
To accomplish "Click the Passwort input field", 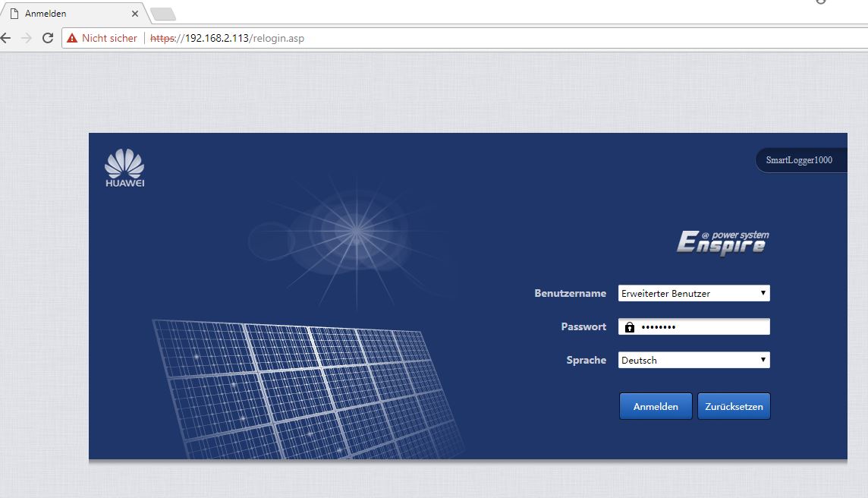I will point(693,327).
